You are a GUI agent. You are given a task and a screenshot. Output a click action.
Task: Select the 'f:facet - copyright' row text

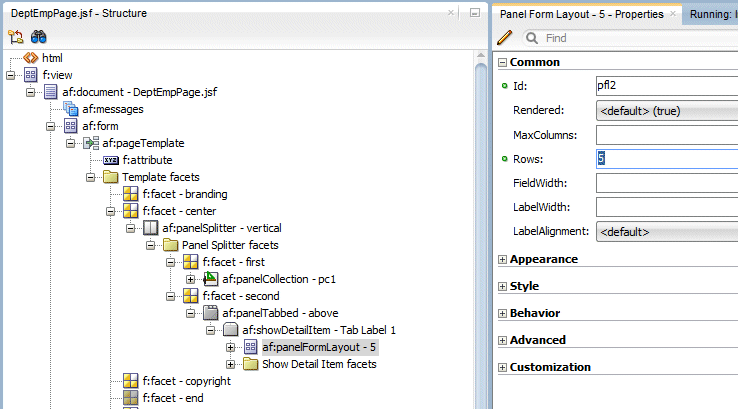coord(186,381)
